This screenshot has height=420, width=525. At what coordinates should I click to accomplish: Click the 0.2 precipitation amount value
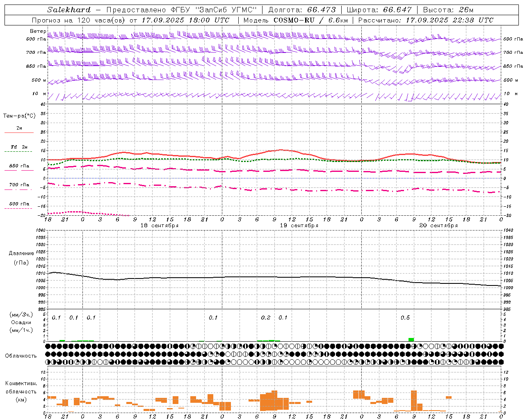tap(266, 318)
